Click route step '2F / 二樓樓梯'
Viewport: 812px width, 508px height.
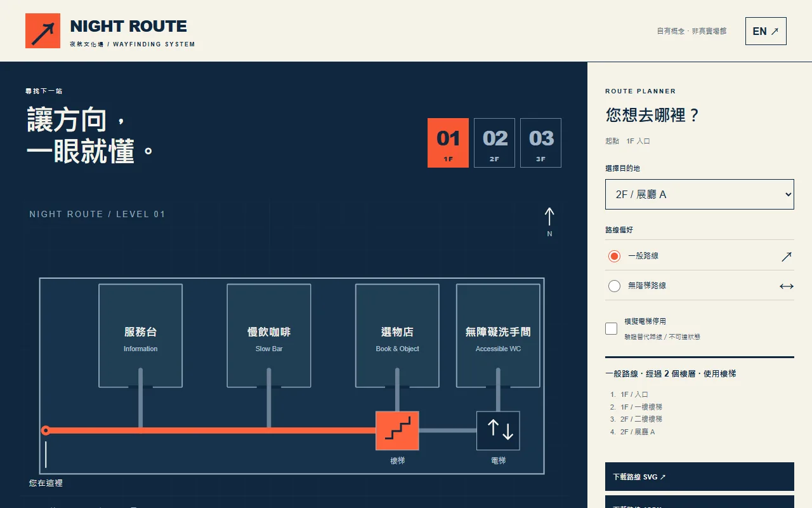click(641, 419)
